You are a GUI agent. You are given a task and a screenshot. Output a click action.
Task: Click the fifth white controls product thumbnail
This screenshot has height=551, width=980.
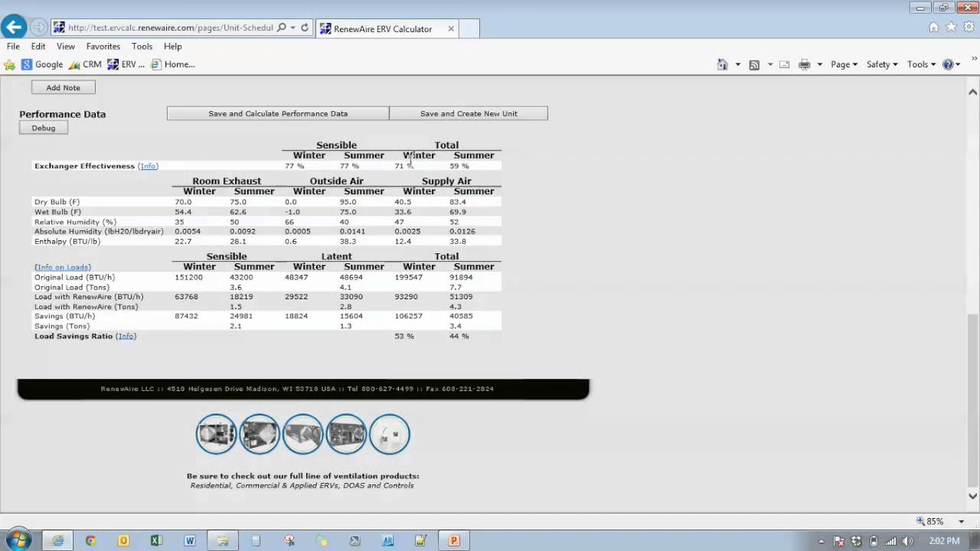(x=390, y=434)
